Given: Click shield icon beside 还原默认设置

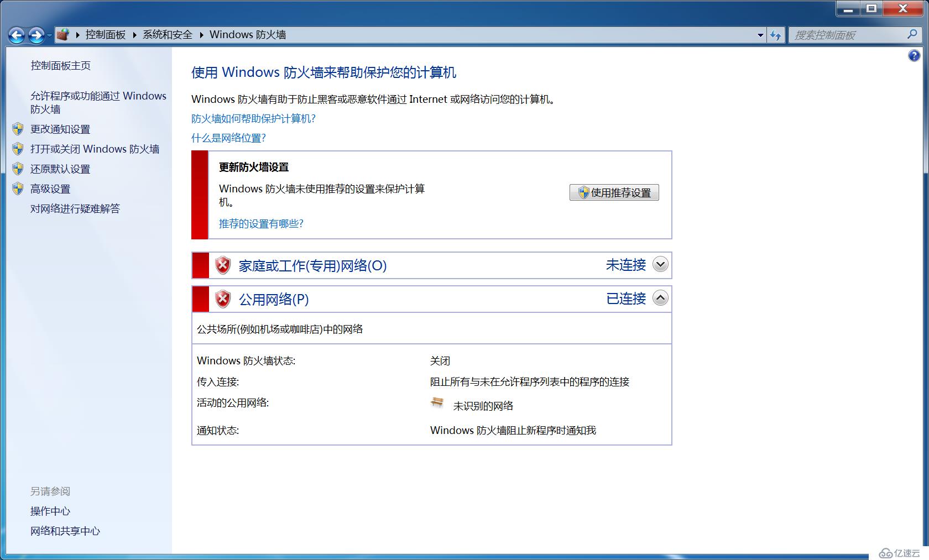Looking at the screenshot, I should click(18, 169).
